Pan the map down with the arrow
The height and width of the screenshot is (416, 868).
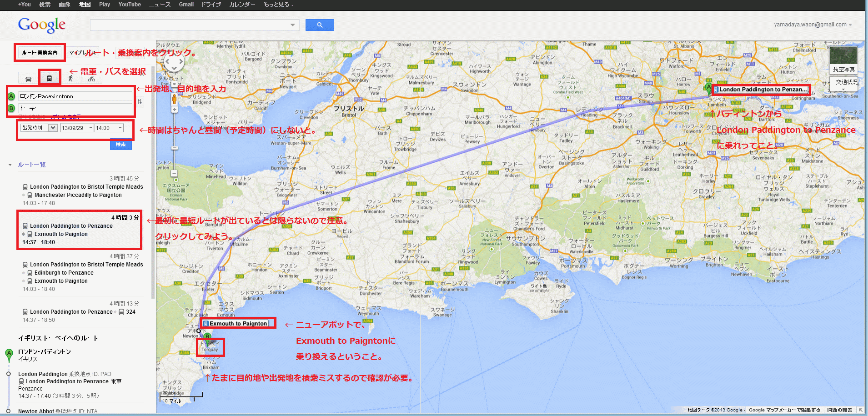174,68
